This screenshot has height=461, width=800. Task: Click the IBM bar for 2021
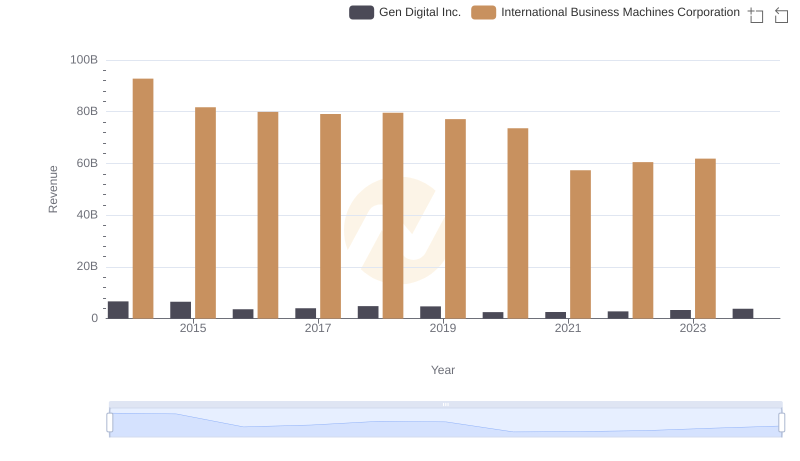[x=580, y=244]
